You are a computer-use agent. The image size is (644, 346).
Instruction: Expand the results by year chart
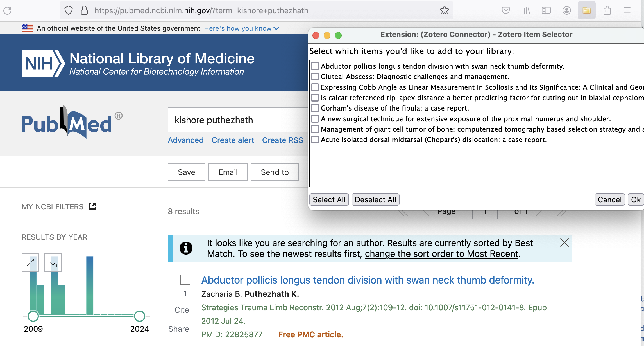pyautogui.click(x=30, y=262)
